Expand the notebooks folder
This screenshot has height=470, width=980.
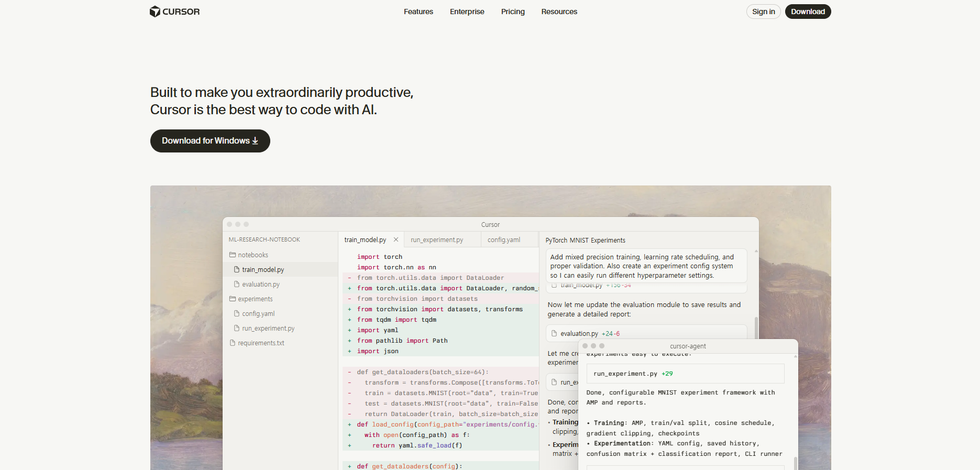[x=253, y=255]
